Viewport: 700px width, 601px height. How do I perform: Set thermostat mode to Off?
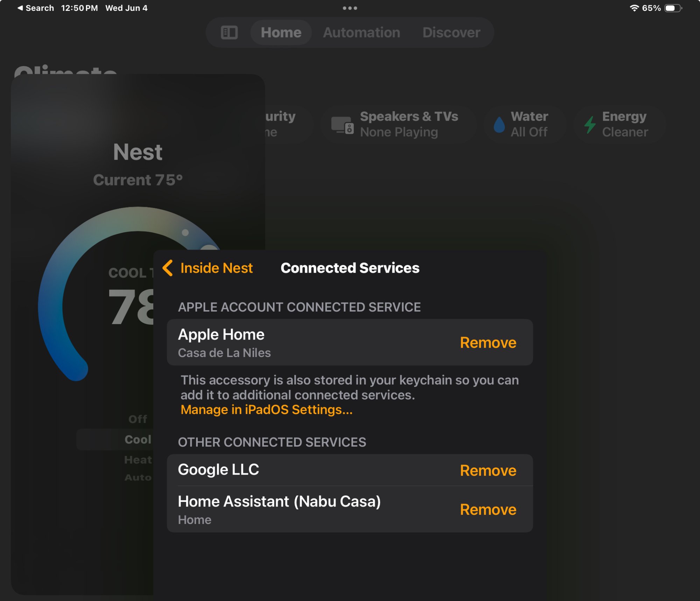[138, 419]
